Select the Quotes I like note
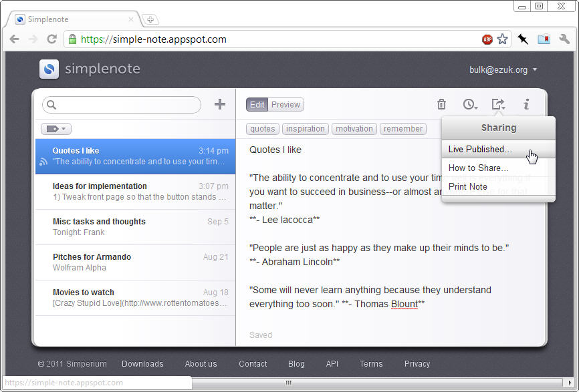Screen dimensions: 579x392 [x=136, y=156]
